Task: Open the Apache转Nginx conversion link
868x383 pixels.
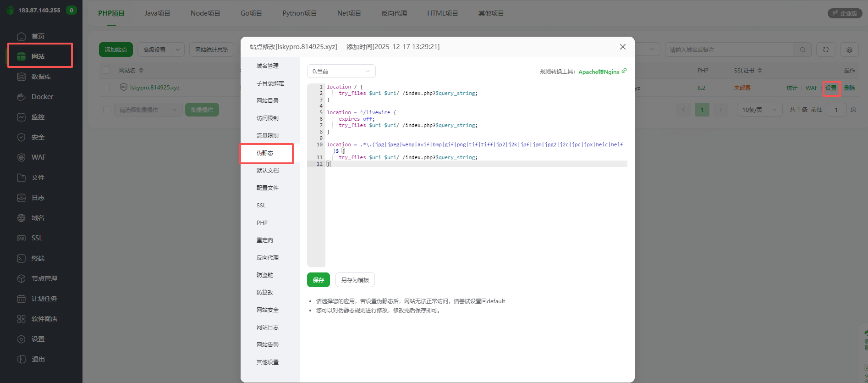Action: coord(599,72)
